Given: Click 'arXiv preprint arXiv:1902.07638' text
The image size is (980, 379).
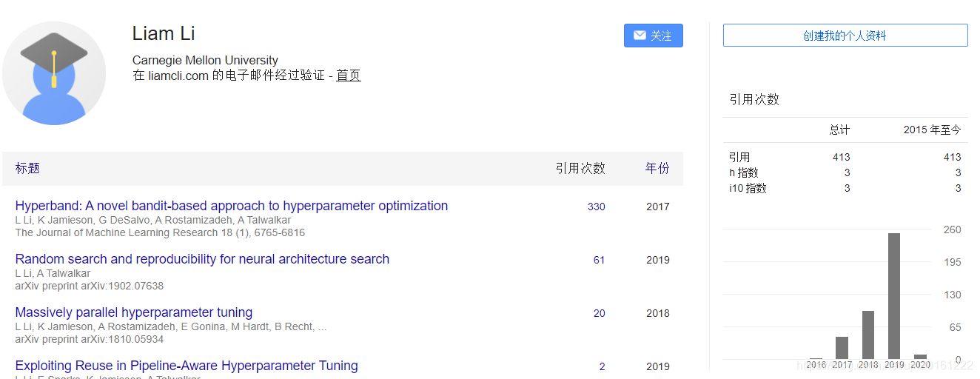Looking at the screenshot, I should pyautogui.click(x=90, y=286).
